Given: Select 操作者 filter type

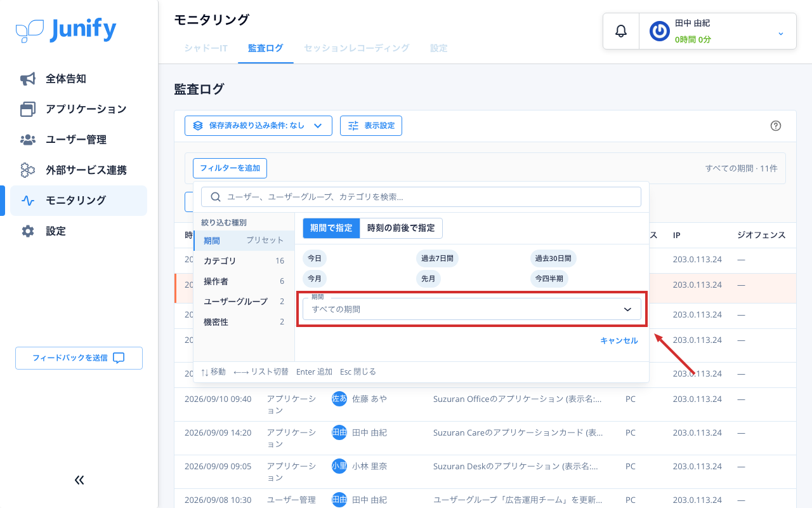Looking at the screenshot, I should 244,281.
